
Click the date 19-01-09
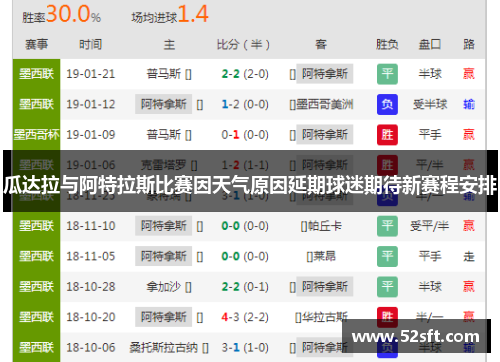point(91,135)
